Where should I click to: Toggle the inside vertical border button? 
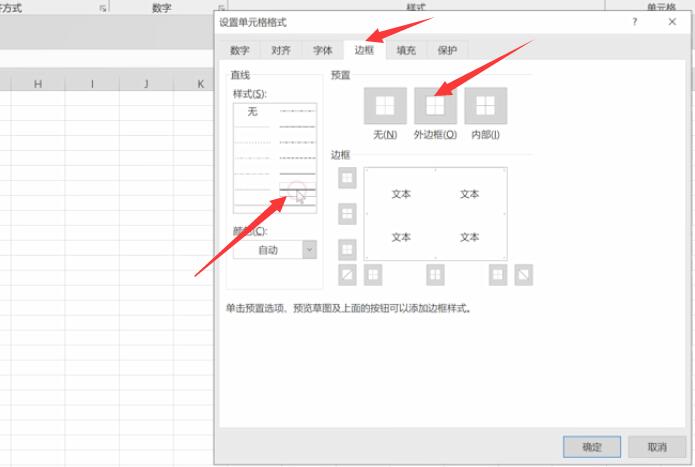click(x=435, y=275)
